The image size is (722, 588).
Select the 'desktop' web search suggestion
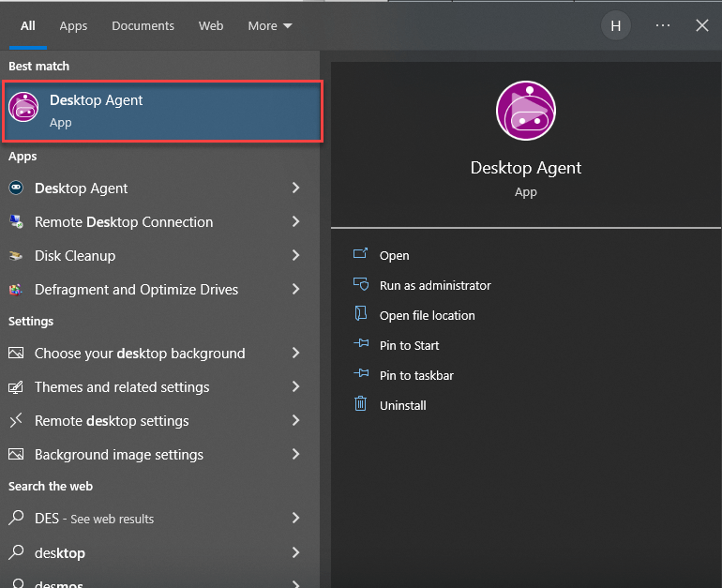click(x=60, y=552)
